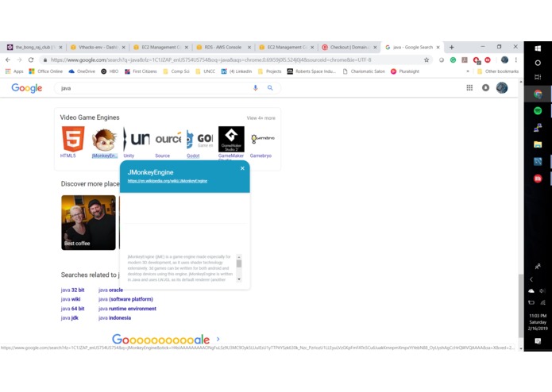Open the taskbar clock and date
The height and width of the screenshot is (392, 552).
(538, 322)
